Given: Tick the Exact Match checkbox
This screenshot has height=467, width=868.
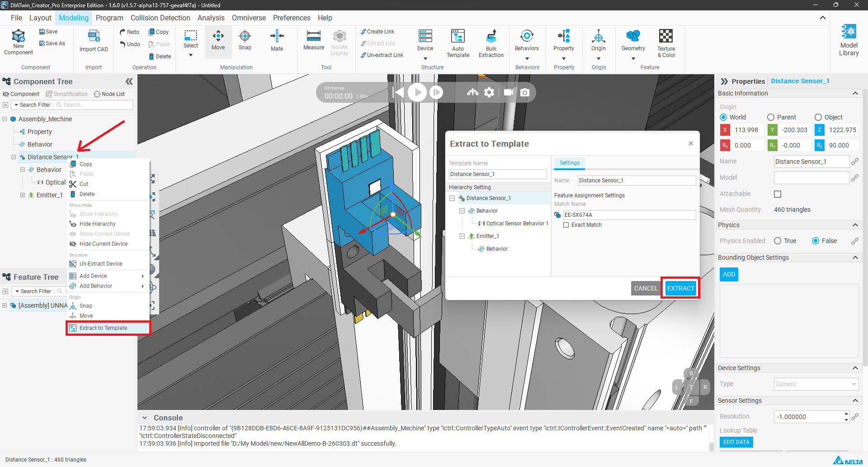Looking at the screenshot, I should (x=566, y=225).
